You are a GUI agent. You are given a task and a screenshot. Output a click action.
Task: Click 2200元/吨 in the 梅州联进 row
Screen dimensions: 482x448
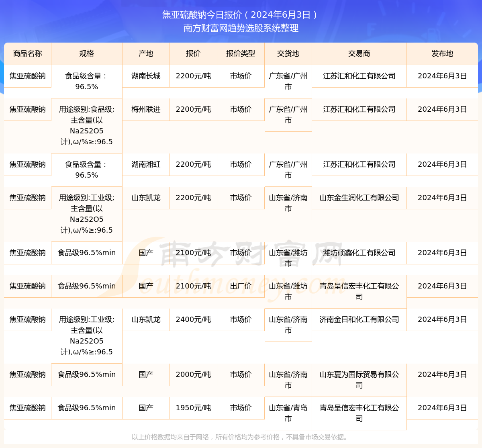pyautogui.click(x=193, y=109)
